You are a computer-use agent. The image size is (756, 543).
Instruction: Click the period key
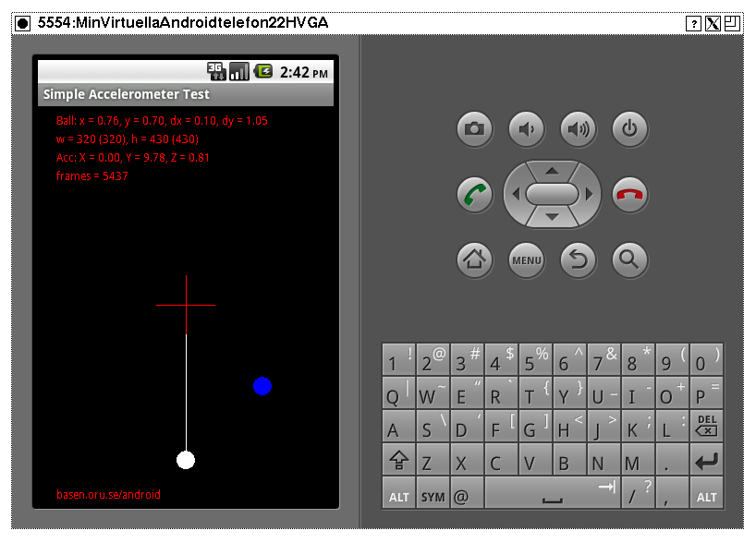point(672,460)
